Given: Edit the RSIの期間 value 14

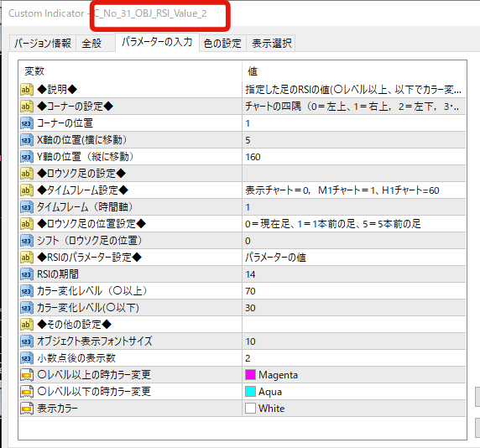Looking at the screenshot, I should click(x=354, y=274).
